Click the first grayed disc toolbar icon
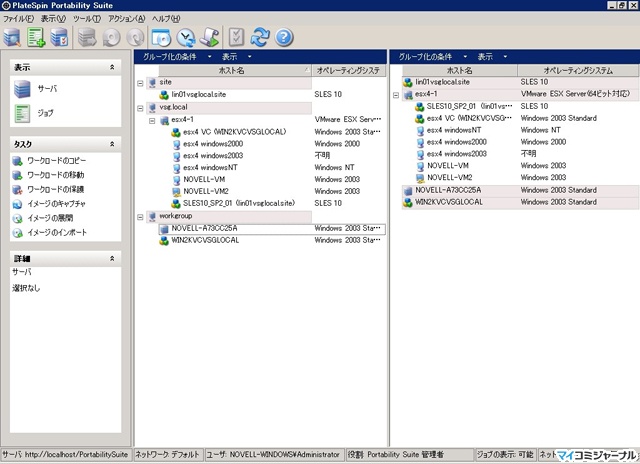The height and width of the screenshot is (464, 640). pos(111,38)
